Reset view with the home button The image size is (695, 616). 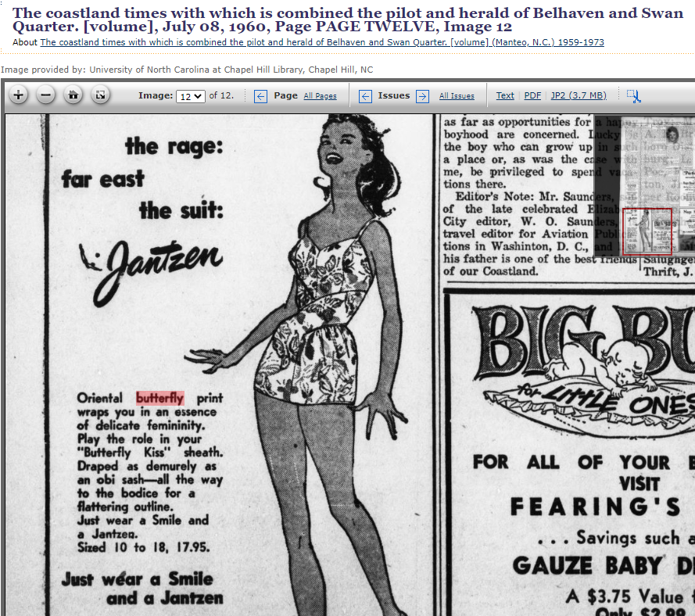[73, 95]
